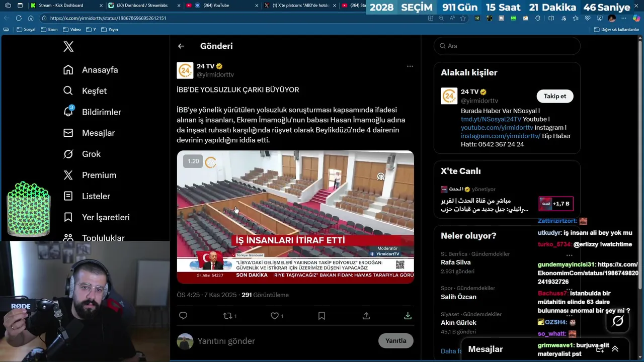This screenshot has height=362, width=644.
Task: Open the Basın bookmarks folder
Action: point(49,30)
